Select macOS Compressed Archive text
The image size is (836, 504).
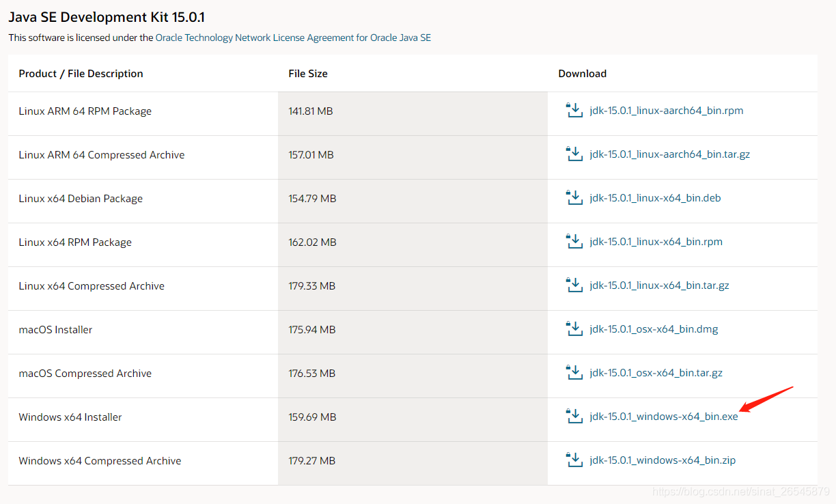[x=85, y=374]
